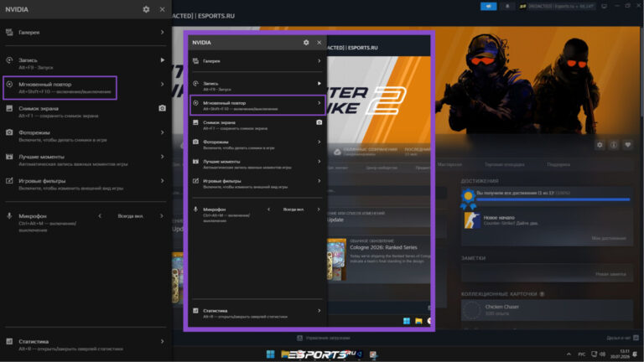Open Windows Start button on main taskbar
The width and height of the screenshot is (644, 362).
point(270,354)
